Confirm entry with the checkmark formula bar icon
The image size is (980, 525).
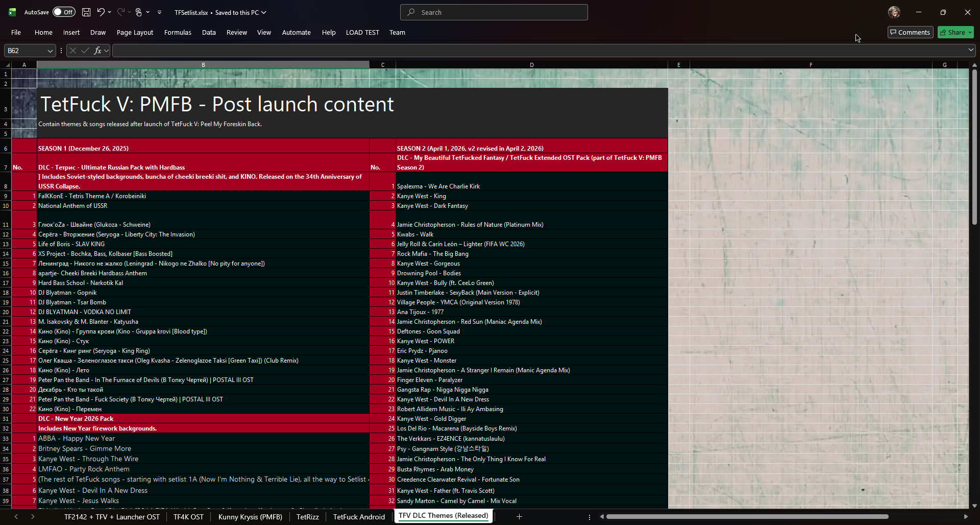click(85, 50)
